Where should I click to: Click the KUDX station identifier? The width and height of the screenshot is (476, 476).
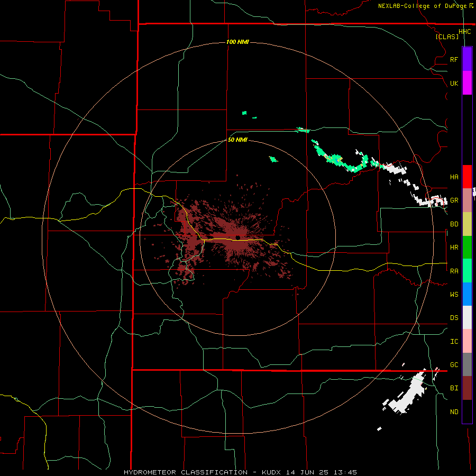(271, 472)
